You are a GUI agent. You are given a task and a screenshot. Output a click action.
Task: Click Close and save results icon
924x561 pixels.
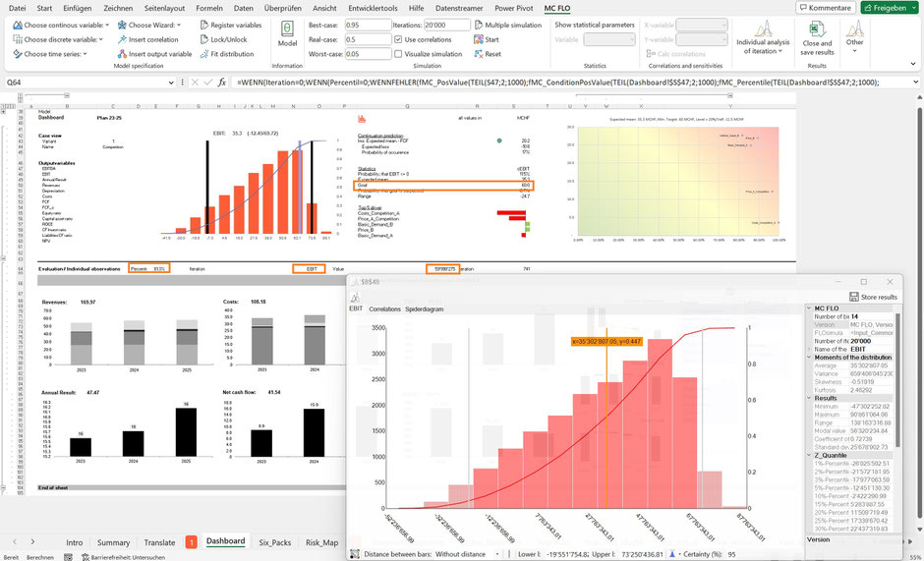(817, 28)
